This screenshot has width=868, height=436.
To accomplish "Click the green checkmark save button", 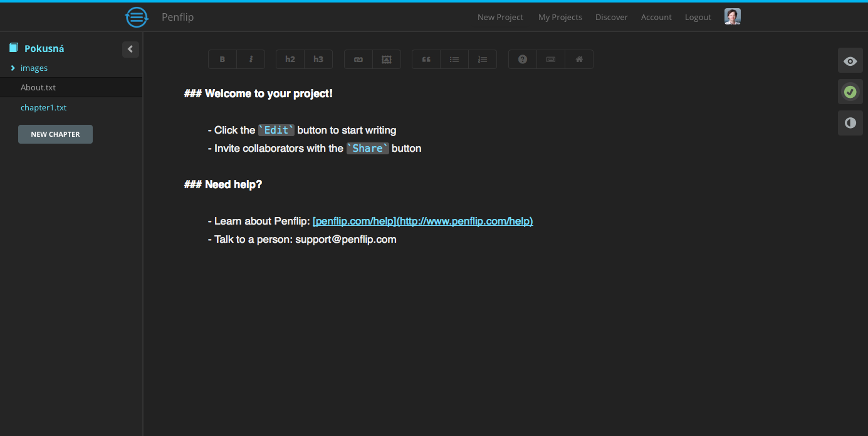I will 850,92.
